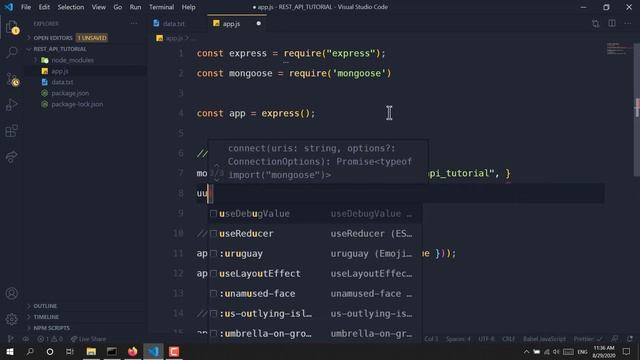Screen dimensions: 640x360
Task: Open the Windows Start menu
Action: 10,351
